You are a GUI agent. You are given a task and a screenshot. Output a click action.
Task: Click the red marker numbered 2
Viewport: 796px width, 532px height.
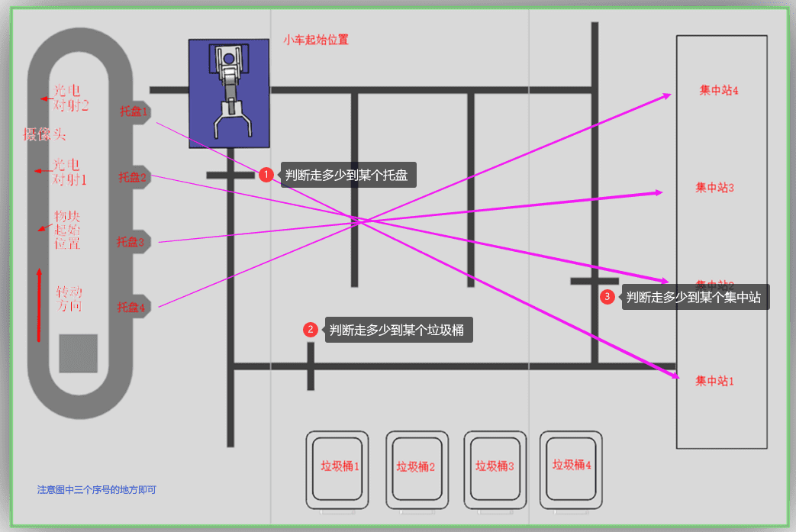click(310, 330)
